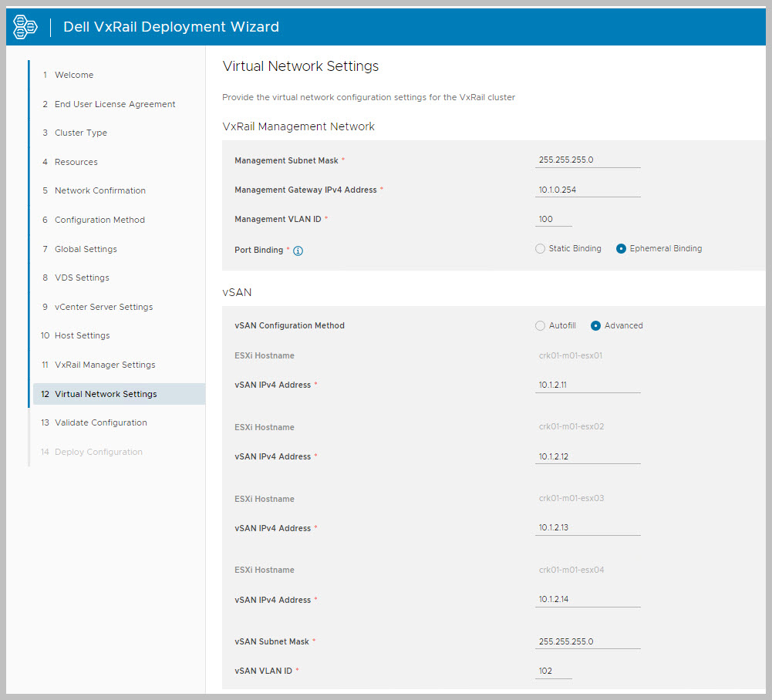Navigate to Cluster Type step
Screen dimensions: 772x700
tap(81, 133)
